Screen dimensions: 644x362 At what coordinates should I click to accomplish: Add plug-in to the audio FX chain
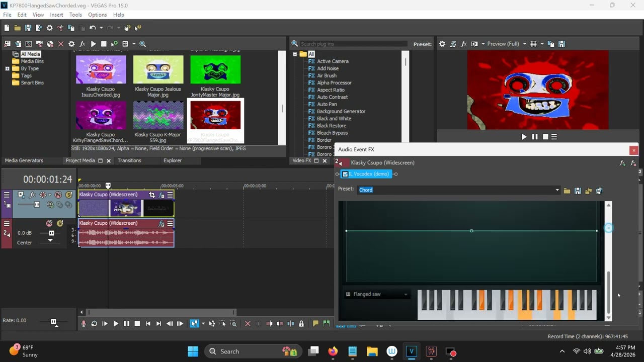click(x=622, y=163)
